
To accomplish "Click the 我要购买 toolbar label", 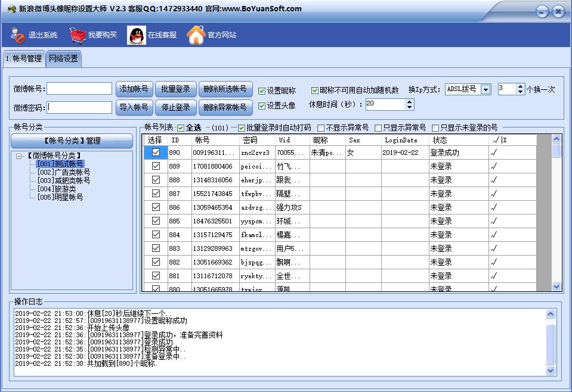I will tap(103, 35).
